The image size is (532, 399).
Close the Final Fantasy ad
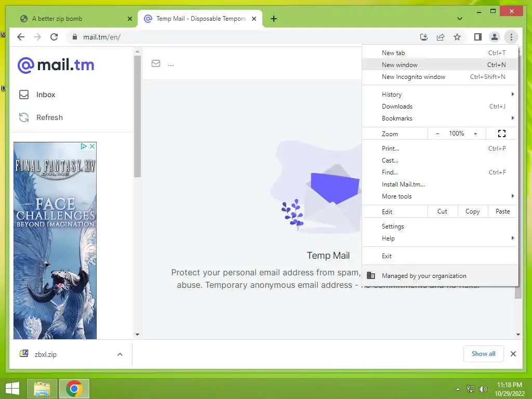(x=92, y=146)
